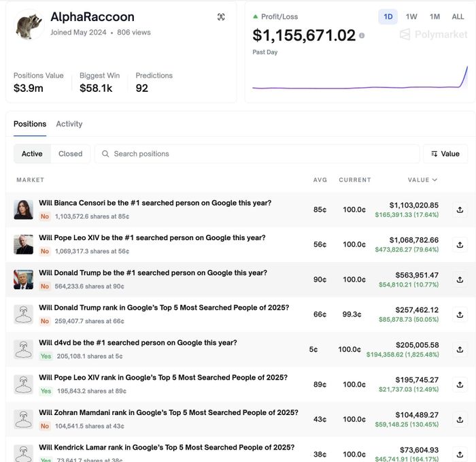This screenshot has height=462, width=476.
Task: Click the No badge on Bianca Censori row
Action: coord(45,216)
